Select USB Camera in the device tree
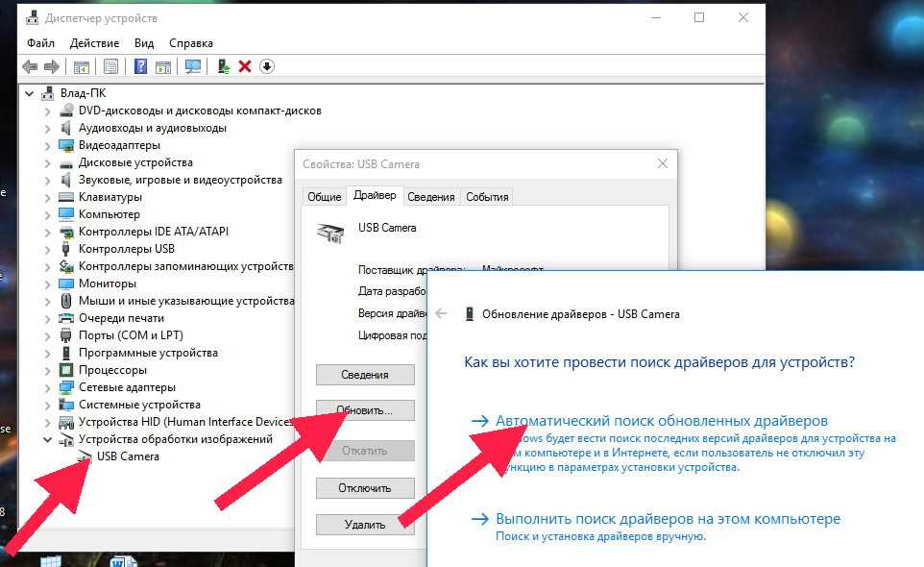This screenshot has height=567, width=924. pyautogui.click(x=128, y=456)
